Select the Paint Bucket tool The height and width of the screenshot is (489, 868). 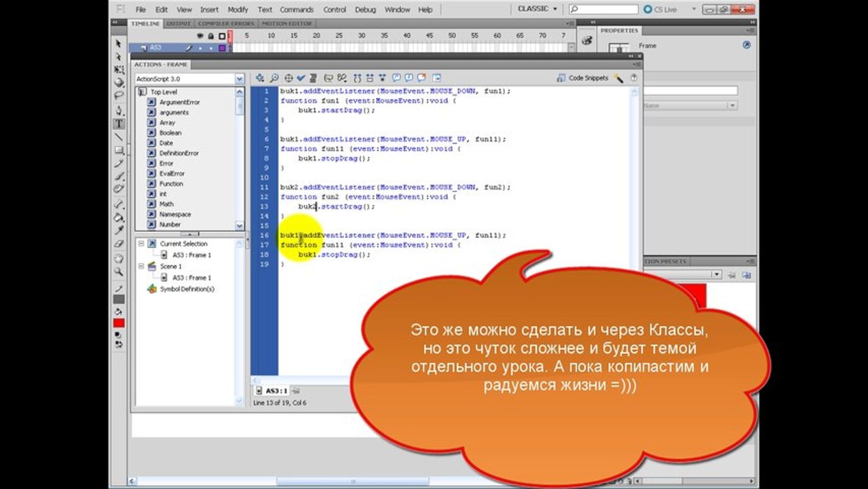(119, 217)
